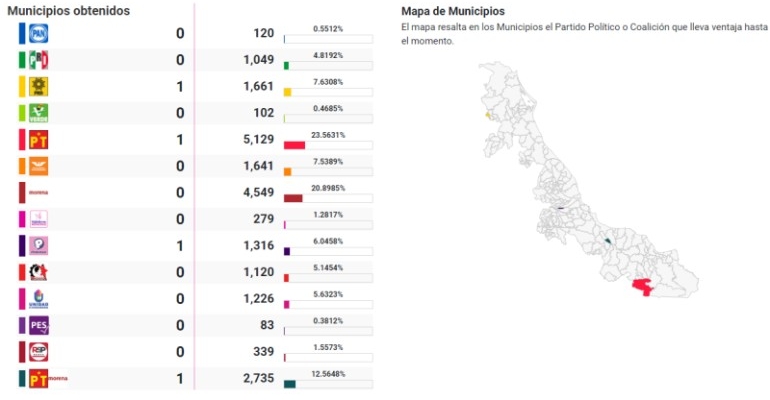Image resolution: width=770 pixels, height=400 pixels.
Task: Select the orange Movimiento Ciudadano logo
Action: [38, 166]
